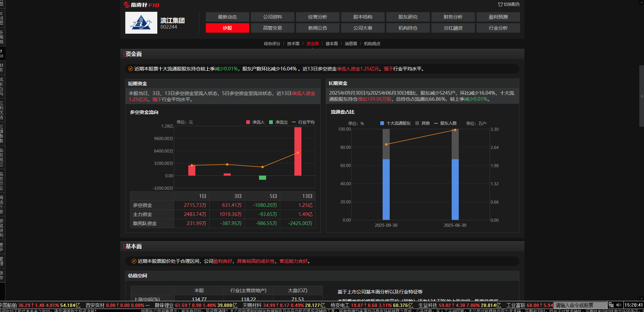Open the 最新动态 tab
Viewport: 644px width, 312px height.
pyautogui.click(x=227, y=17)
